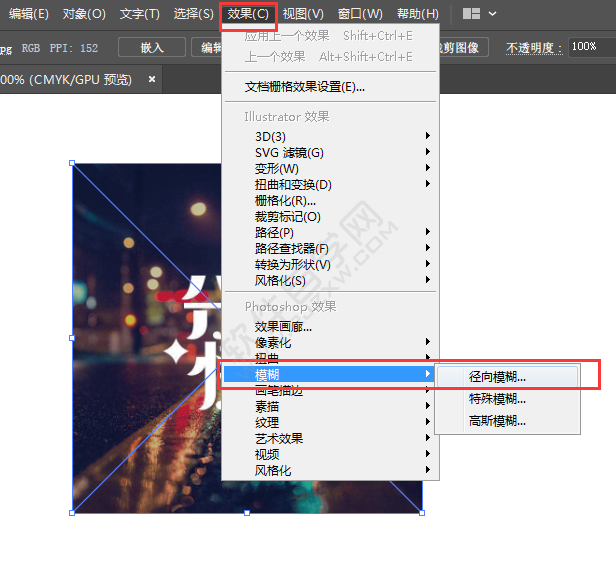Close the CMYK/GPU 预览 document tab
Screen dimensions: 616x582
[152, 79]
